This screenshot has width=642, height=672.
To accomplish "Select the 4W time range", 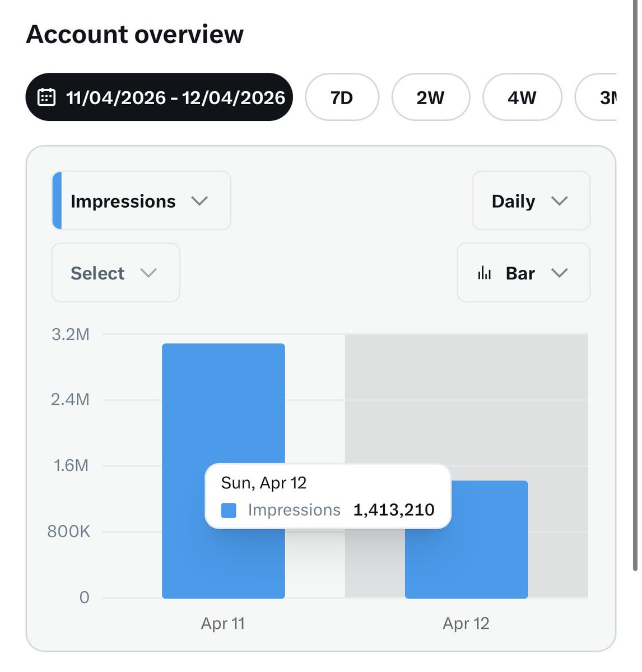I will pyautogui.click(x=522, y=97).
